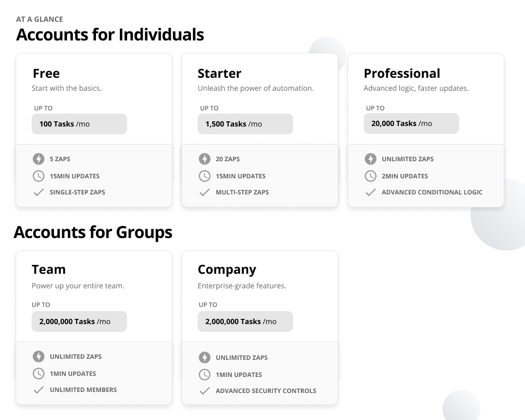Click the AT A GLANCE label
The width and height of the screenshot is (525, 420).
[40, 19]
